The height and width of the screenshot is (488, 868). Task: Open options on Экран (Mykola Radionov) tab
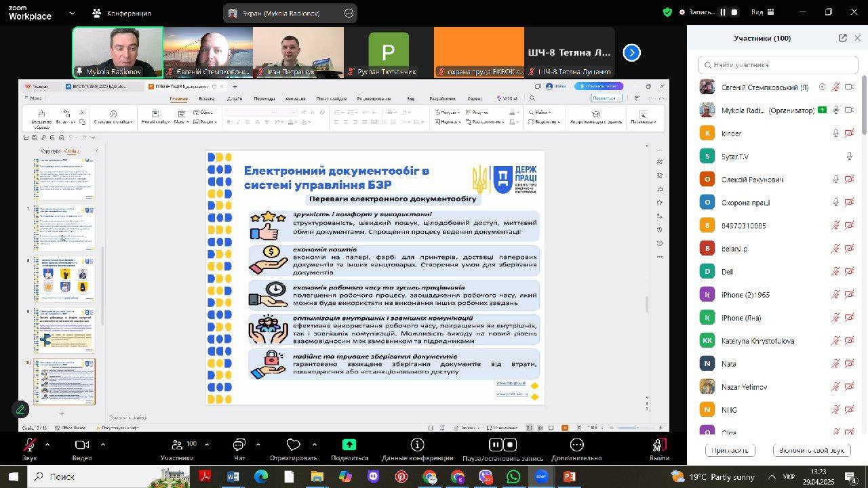coord(349,13)
